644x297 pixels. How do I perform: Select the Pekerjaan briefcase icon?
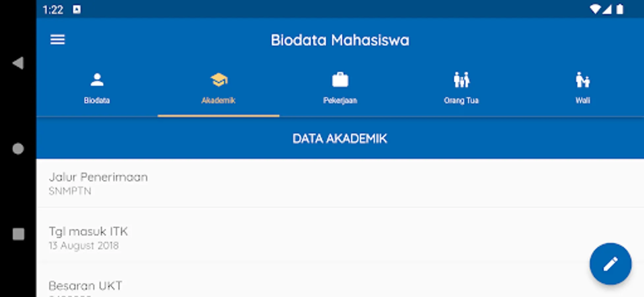pyautogui.click(x=340, y=80)
